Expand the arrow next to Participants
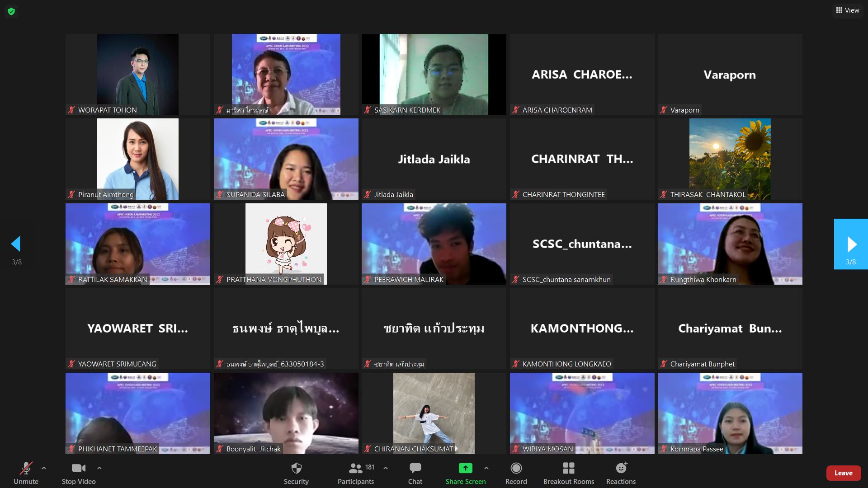This screenshot has width=868, height=488. coord(386,468)
